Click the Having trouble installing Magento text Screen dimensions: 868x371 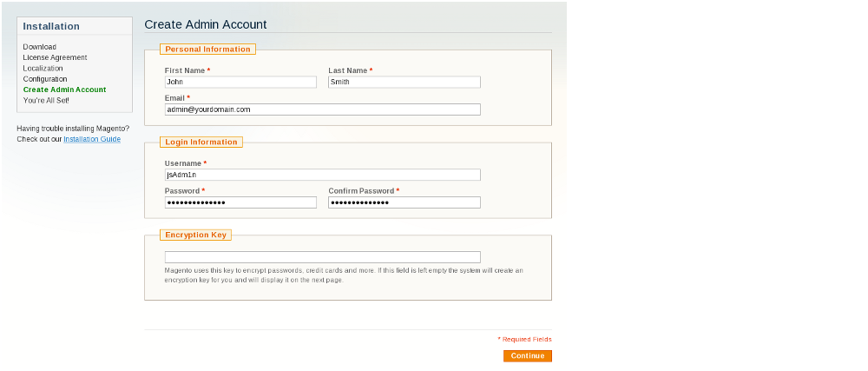point(73,129)
